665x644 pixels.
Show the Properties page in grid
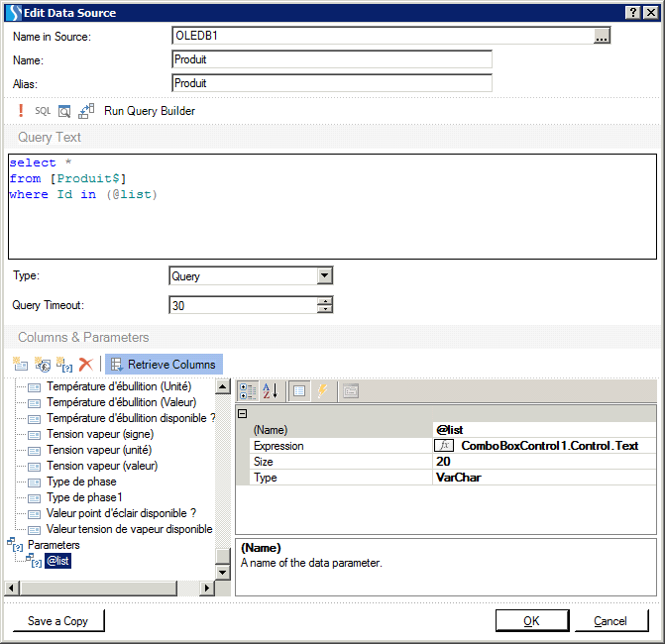(x=299, y=391)
